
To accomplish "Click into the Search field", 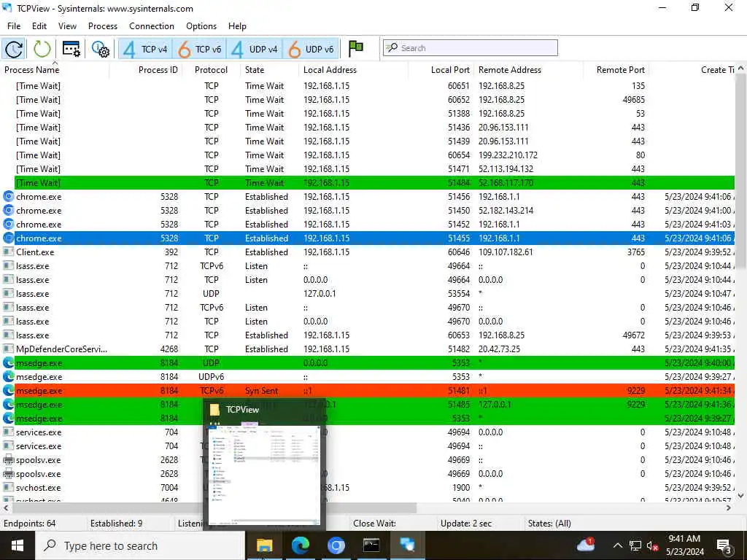I will pos(471,48).
